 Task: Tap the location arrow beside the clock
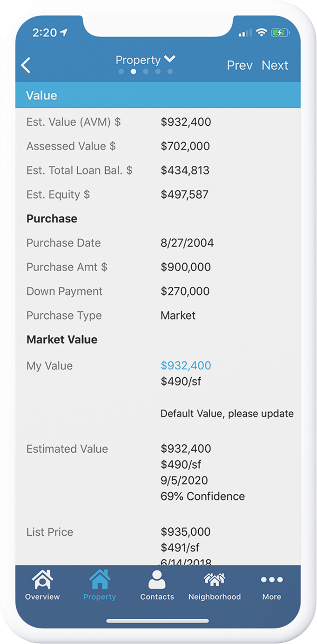(x=63, y=32)
